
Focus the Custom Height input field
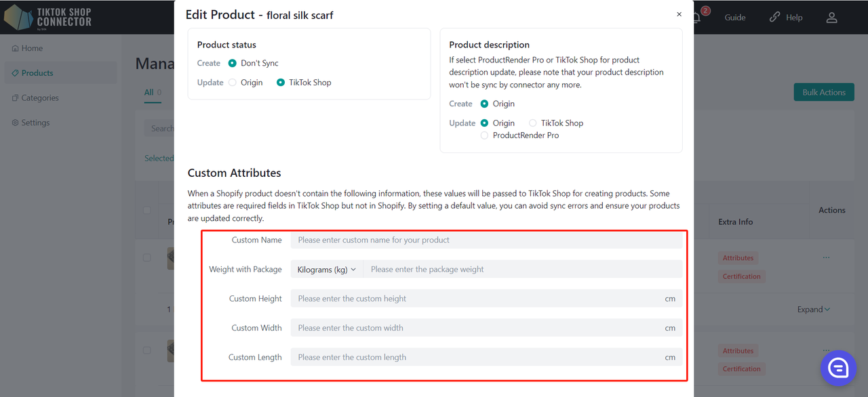pos(486,299)
